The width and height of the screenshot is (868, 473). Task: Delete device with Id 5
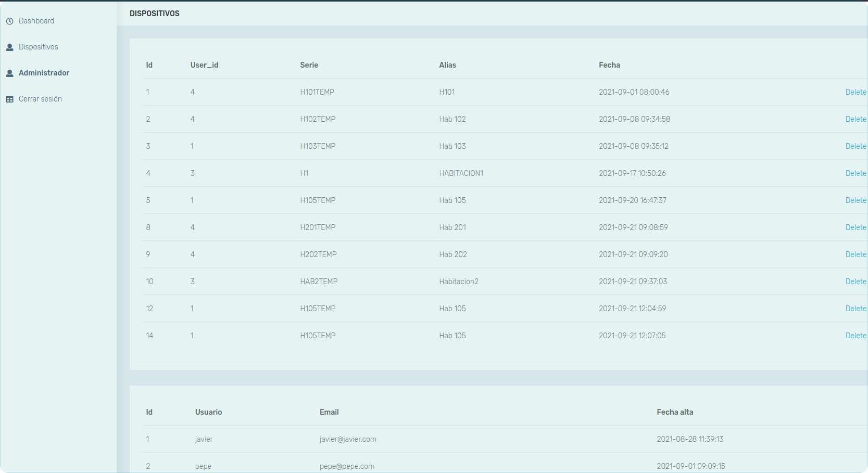tap(856, 200)
